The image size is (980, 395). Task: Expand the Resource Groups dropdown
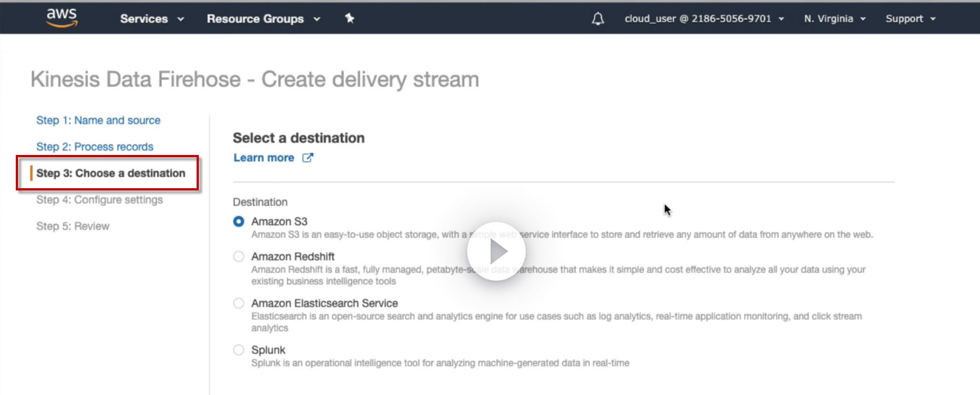pos(264,19)
